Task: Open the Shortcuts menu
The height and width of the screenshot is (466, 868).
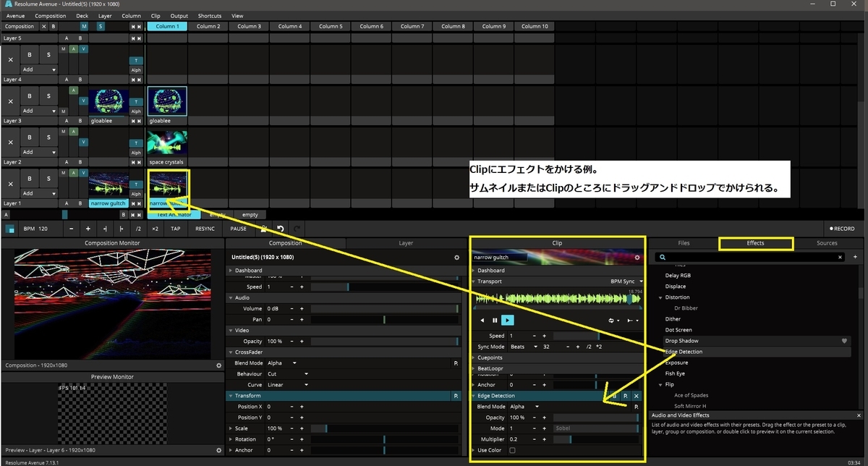Action: point(210,15)
